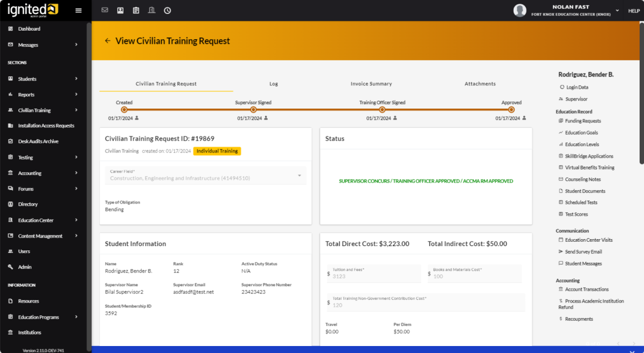Click the hamburger menu icon beside the logo
644x353 pixels.
pyautogui.click(x=78, y=10)
